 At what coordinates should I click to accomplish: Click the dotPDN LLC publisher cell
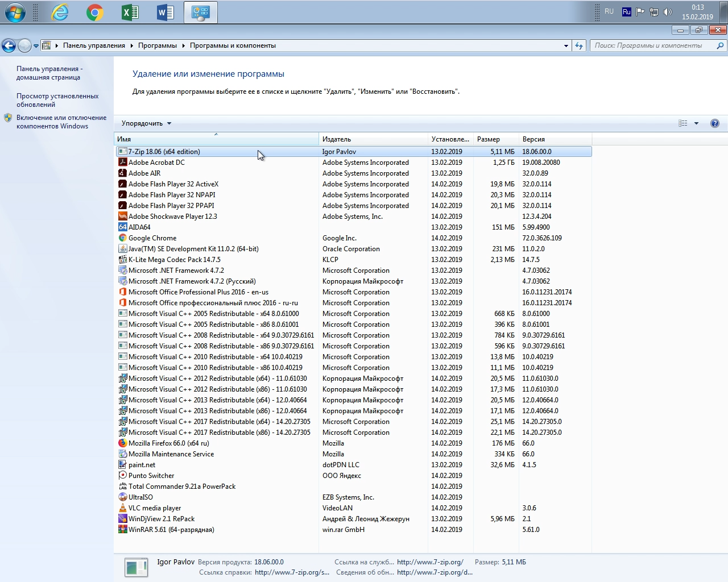coord(341,465)
